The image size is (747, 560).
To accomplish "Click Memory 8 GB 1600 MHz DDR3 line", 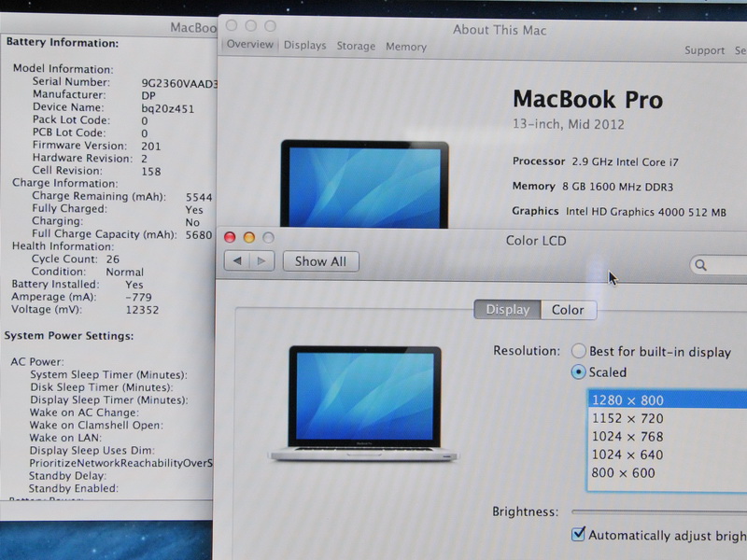I will [593, 187].
